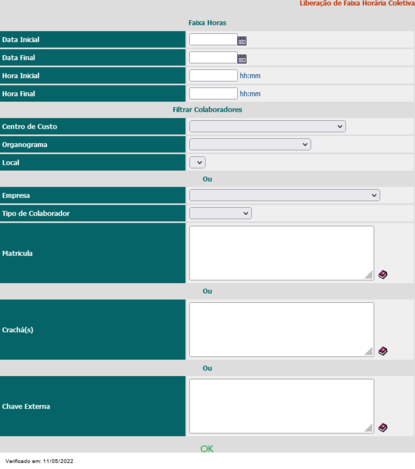Click inside the Crachá(s) text area

click(282, 329)
